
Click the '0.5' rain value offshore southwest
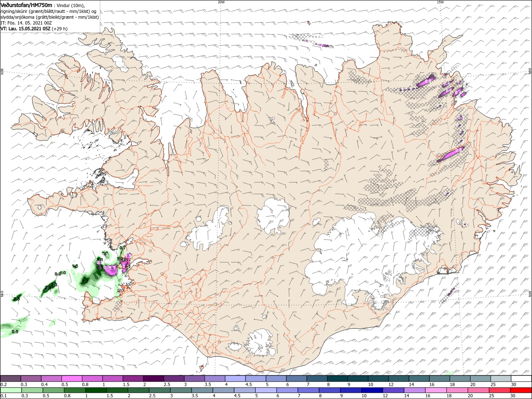(15, 332)
